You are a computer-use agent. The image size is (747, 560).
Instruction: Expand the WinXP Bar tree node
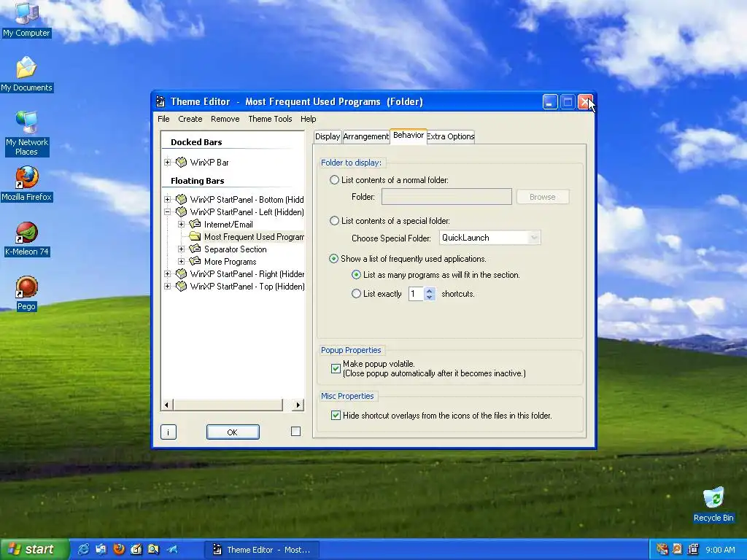coord(167,163)
